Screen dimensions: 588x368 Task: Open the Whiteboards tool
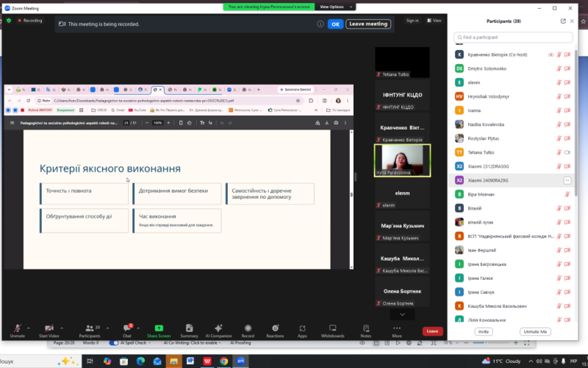point(332,331)
